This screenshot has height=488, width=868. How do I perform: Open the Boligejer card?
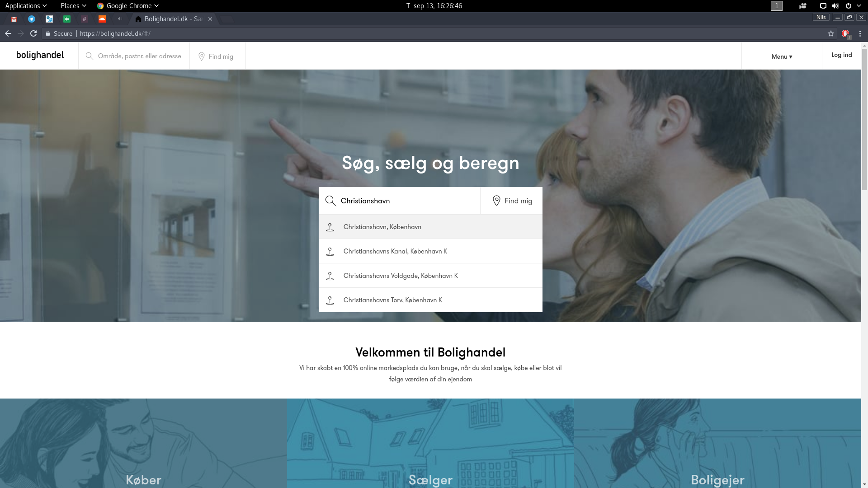click(717, 443)
